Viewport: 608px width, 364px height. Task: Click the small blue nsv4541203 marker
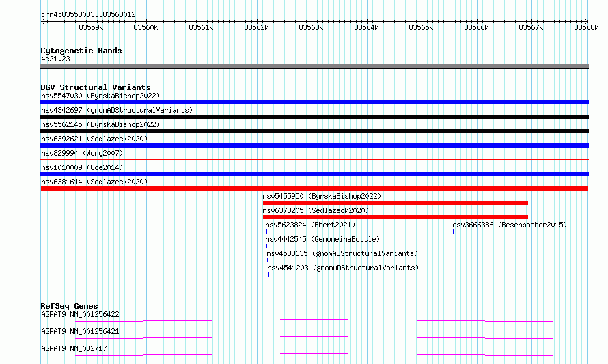268,275
